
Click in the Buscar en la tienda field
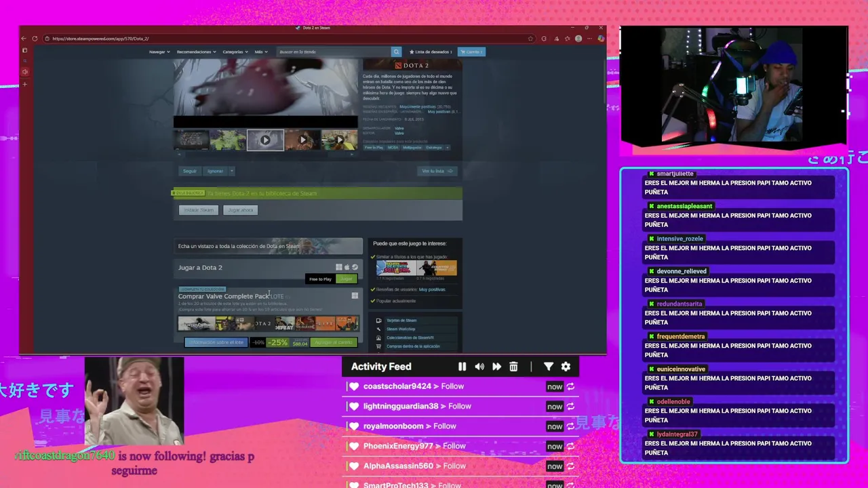[334, 52]
